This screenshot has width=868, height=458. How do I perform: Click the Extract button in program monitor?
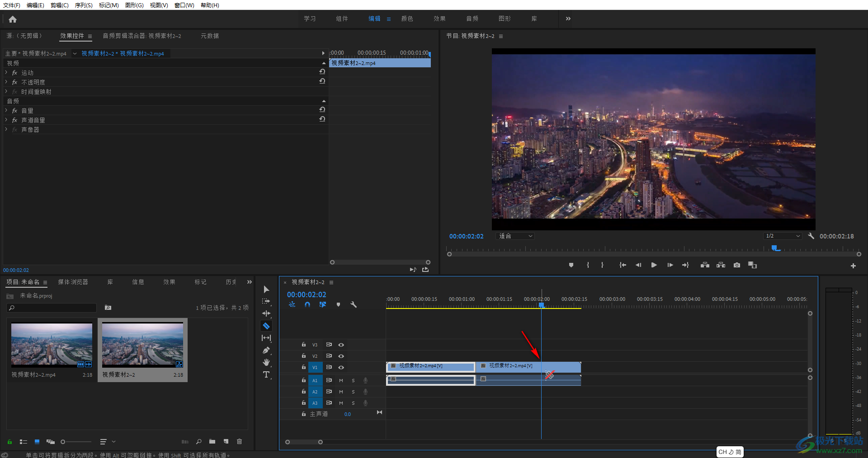(x=721, y=265)
